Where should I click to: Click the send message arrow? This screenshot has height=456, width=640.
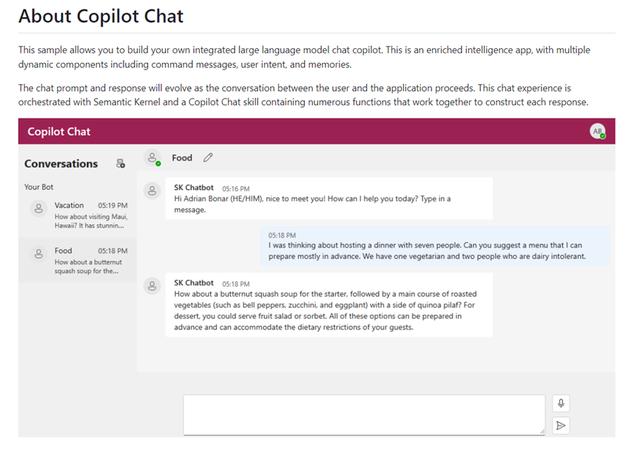tap(561, 425)
